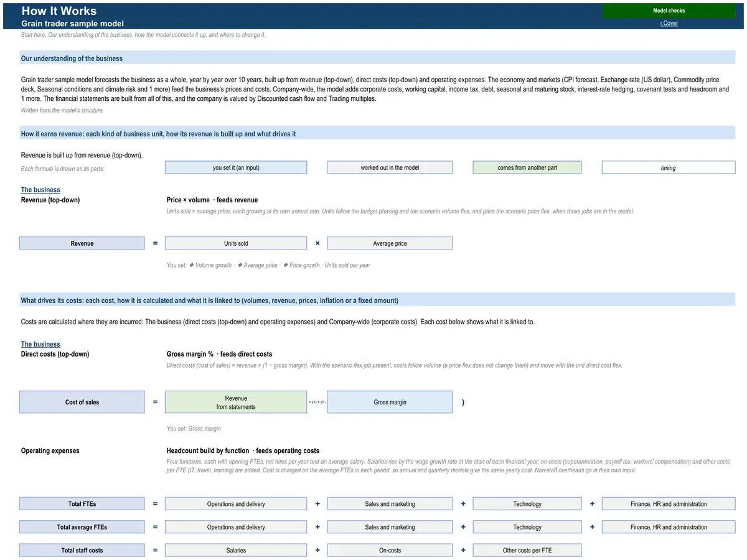This screenshot has width=747, height=560.
Task: Click Sales and marketing in the Total FTEs row
Action: tap(390, 504)
